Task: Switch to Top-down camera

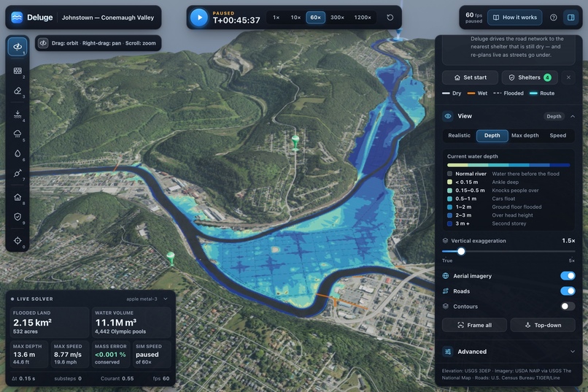Action: (x=543, y=325)
